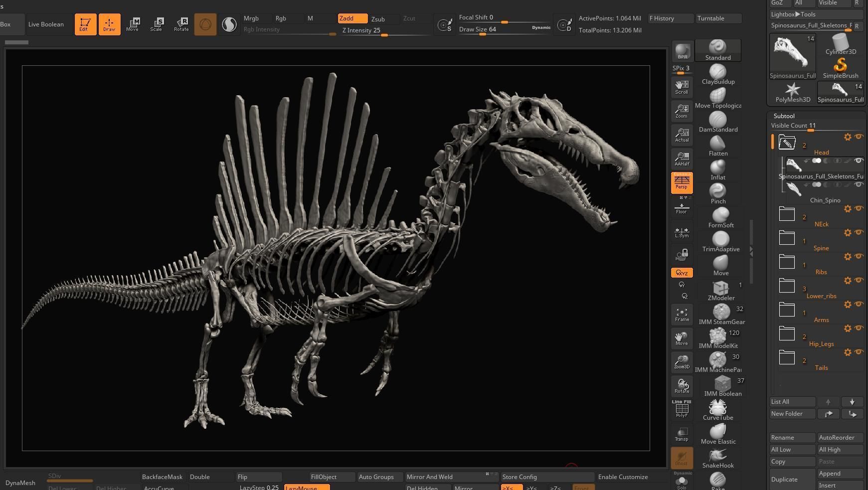Click the New Folder button

tap(793, 414)
